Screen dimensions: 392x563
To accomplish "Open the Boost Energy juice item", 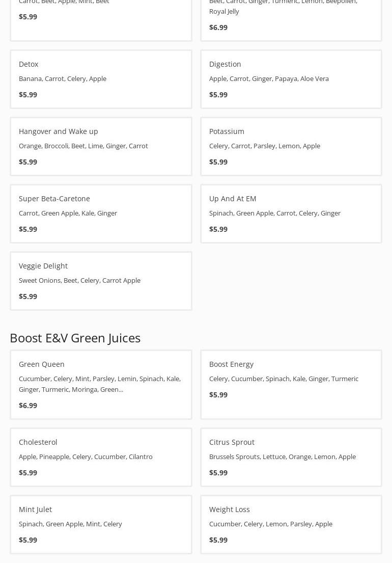I will coord(291,384).
